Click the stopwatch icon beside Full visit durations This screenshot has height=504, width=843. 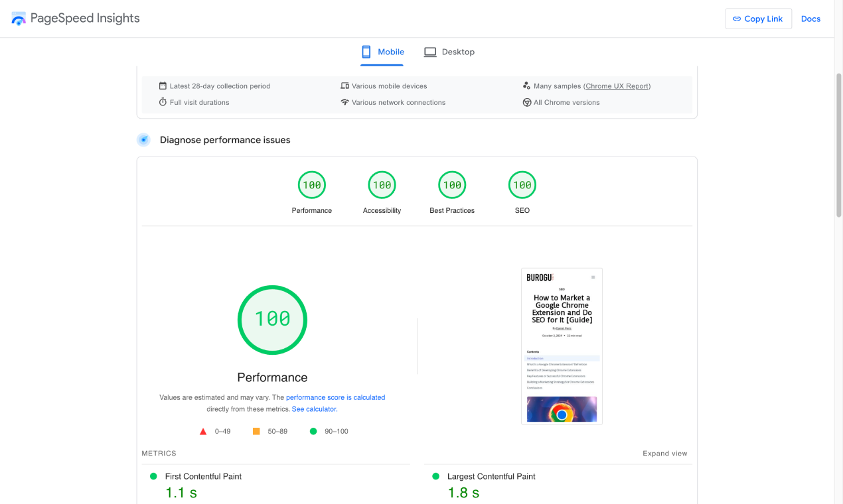click(x=163, y=102)
